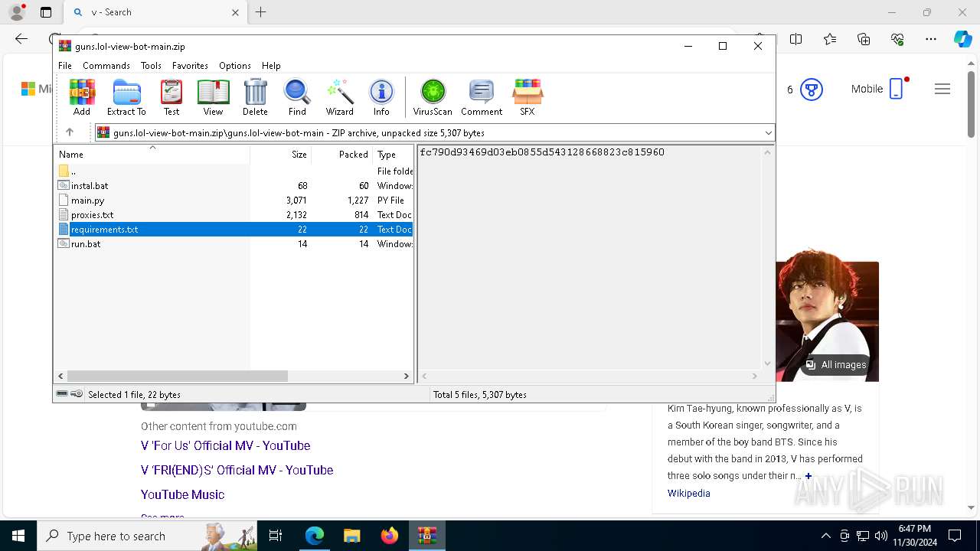This screenshot has height=551, width=980.
Task: Open Windows Start menu
Action: (18, 536)
